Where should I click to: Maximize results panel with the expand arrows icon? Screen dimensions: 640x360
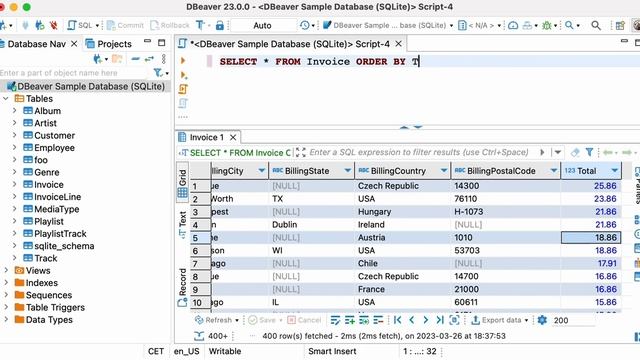(300, 153)
